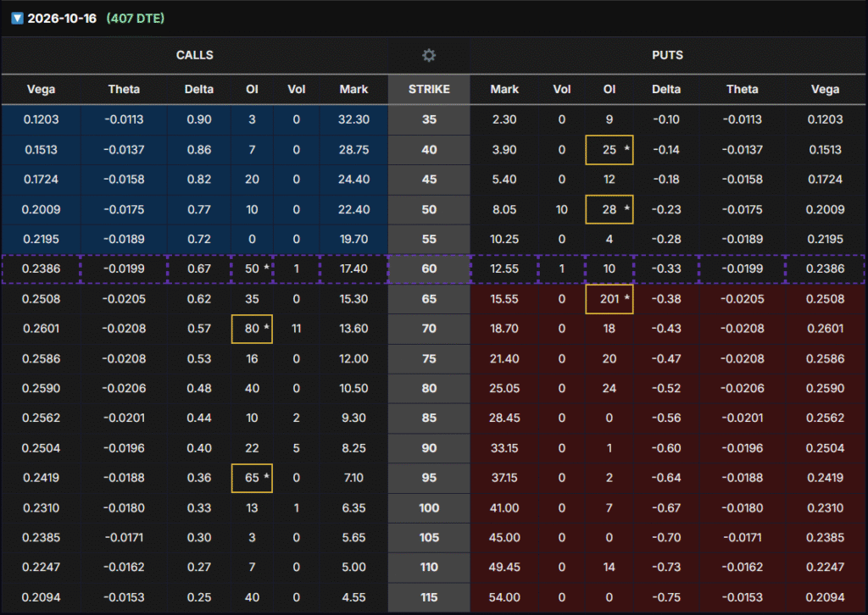This screenshot has width=868, height=615.
Task: Open the options chain gear settings
Action: [x=429, y=55]
